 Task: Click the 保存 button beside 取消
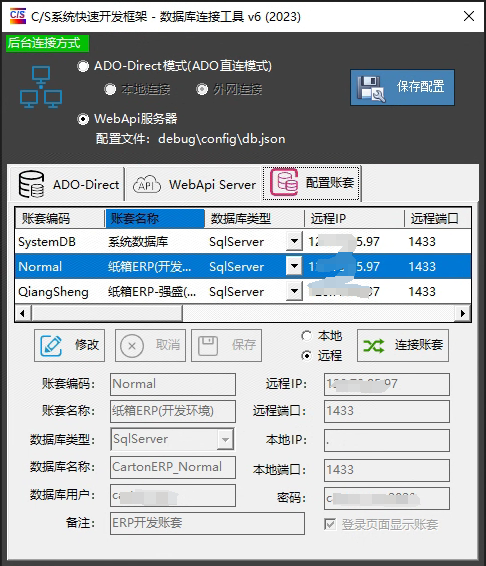226,345
